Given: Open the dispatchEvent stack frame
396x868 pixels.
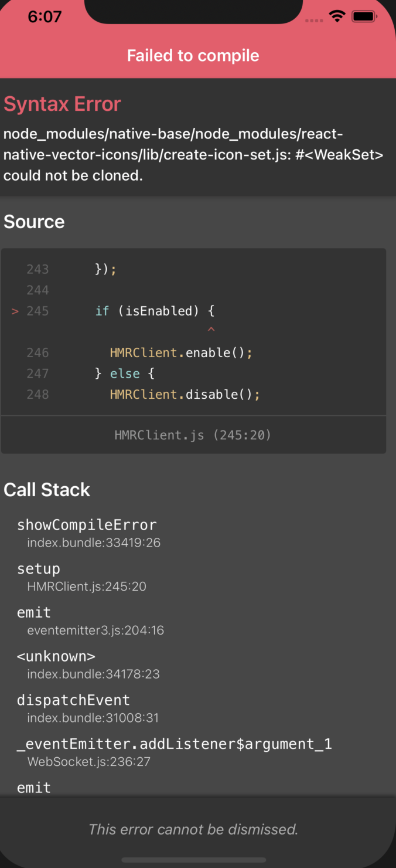Looking at the screenshot, I should (73, 700).
